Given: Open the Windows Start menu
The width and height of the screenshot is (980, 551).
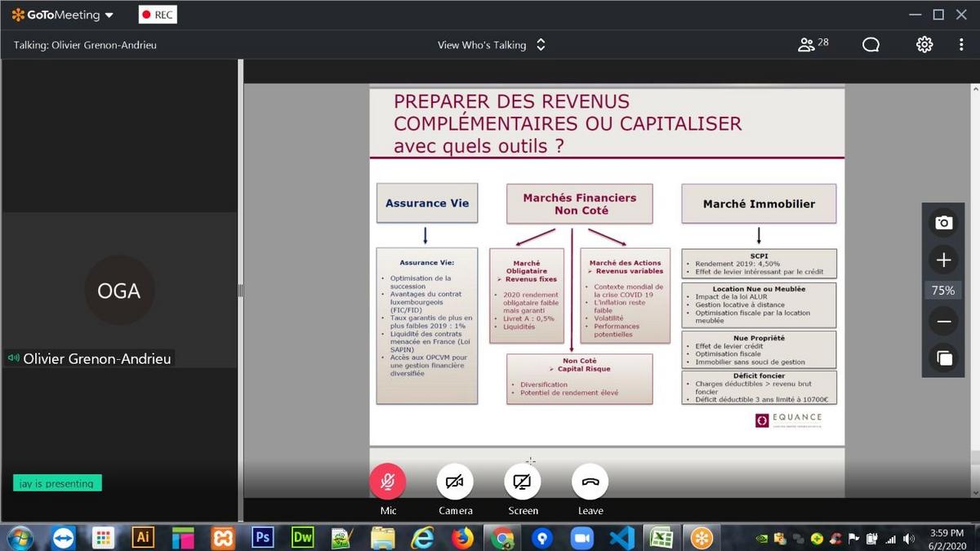Looking at the screenshot, I should [20, 537].
